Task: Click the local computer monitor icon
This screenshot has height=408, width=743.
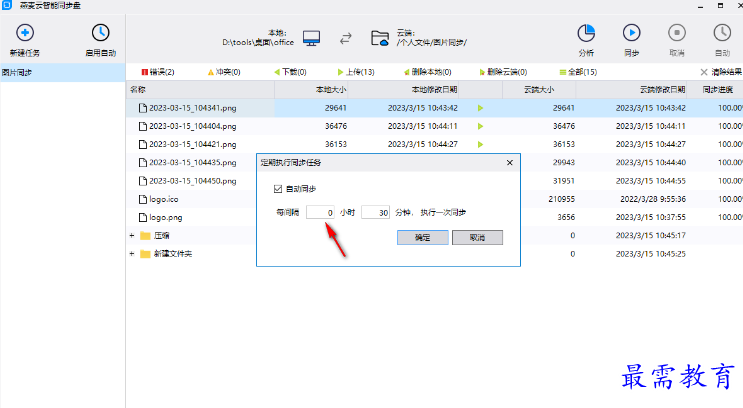Action: click(x=311, y=38)
